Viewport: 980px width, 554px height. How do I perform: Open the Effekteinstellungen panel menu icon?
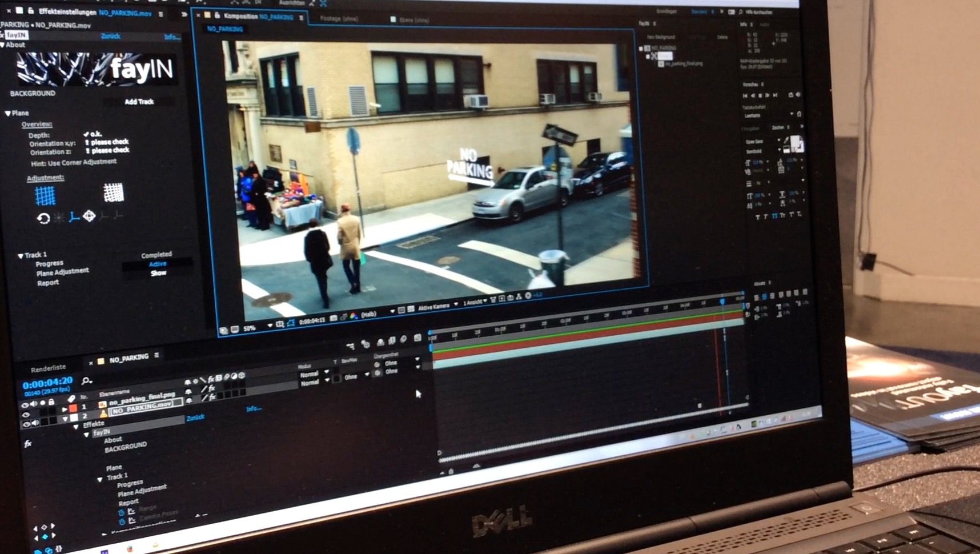[161, 14]
